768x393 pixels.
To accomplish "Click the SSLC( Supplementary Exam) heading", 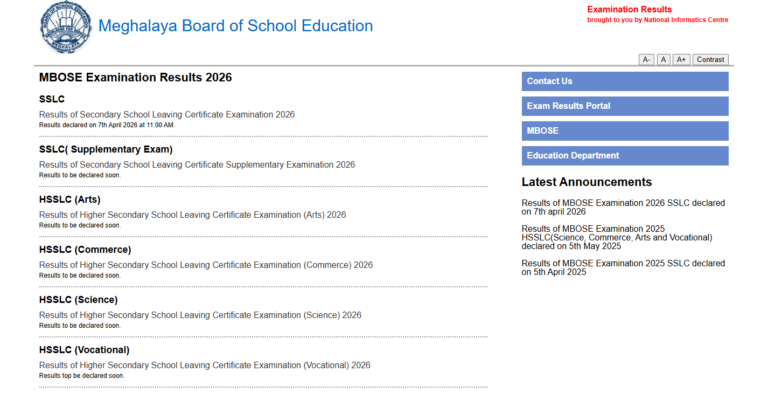I will tap(106, 149).
